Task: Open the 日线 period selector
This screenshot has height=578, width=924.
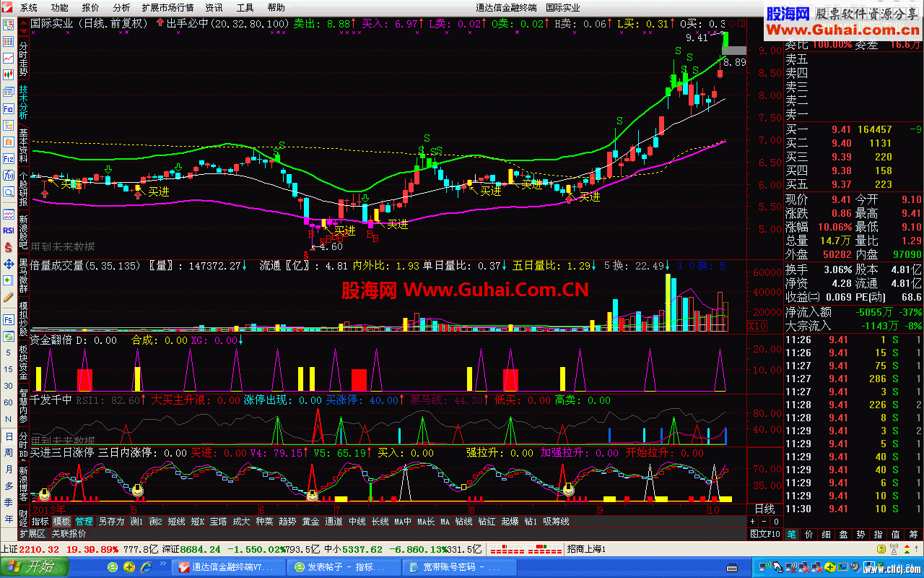Action: coord(764,509)
